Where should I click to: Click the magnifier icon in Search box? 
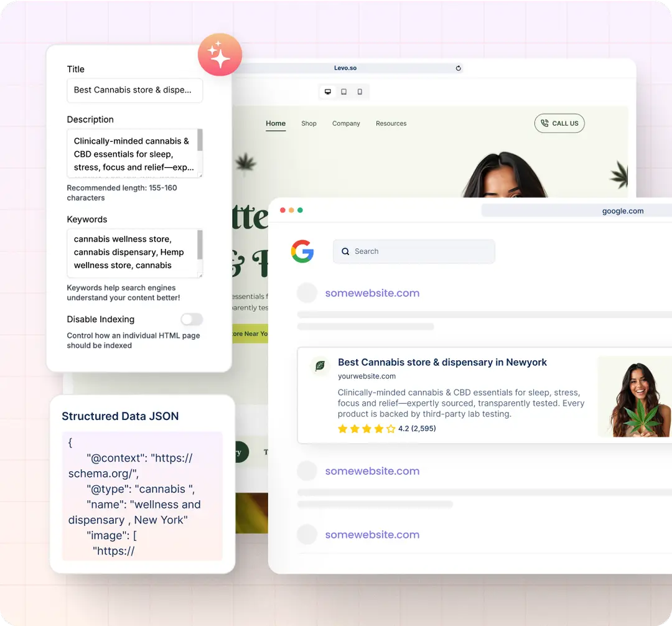pyautogui.click(x=345, y=251)
